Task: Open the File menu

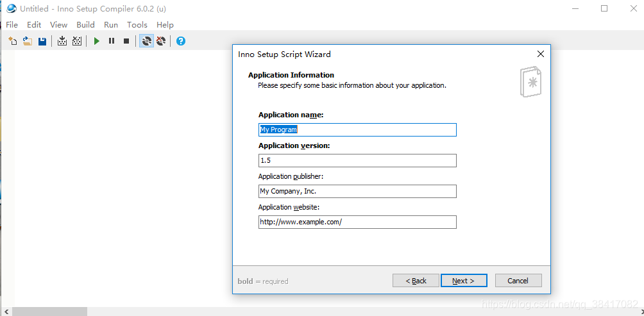Action: pos(12,24)
